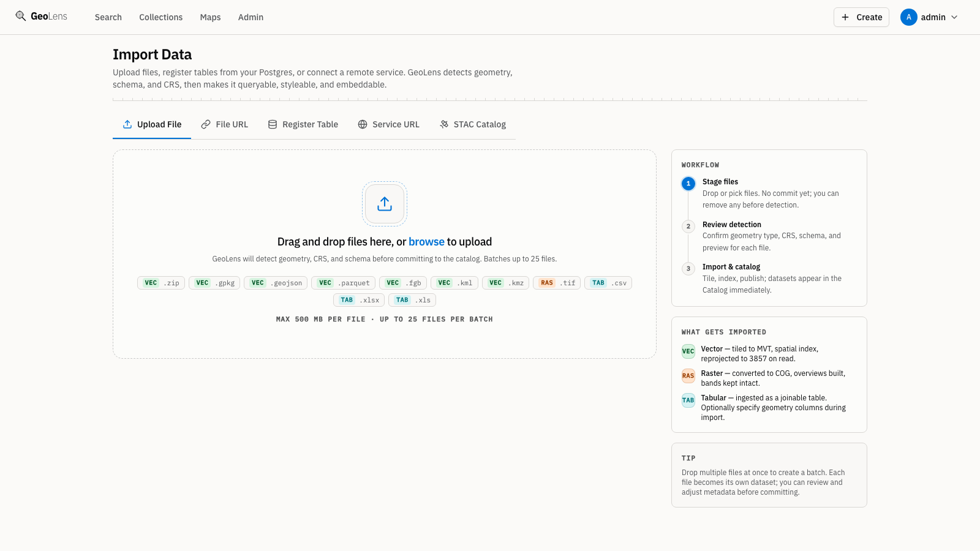Click workflow step 1 circle
Viewport: 980px width, 551px height.
tap(688, 184)
